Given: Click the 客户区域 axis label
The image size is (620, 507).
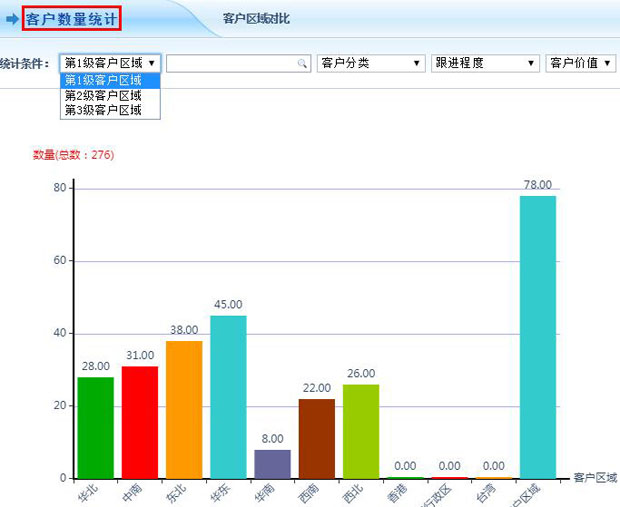Looking at the screenshot, I should click(x=595, y=477).
